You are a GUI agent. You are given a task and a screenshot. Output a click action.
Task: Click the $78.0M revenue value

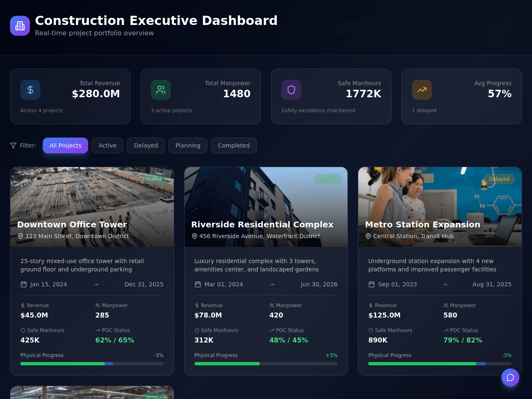208,315
